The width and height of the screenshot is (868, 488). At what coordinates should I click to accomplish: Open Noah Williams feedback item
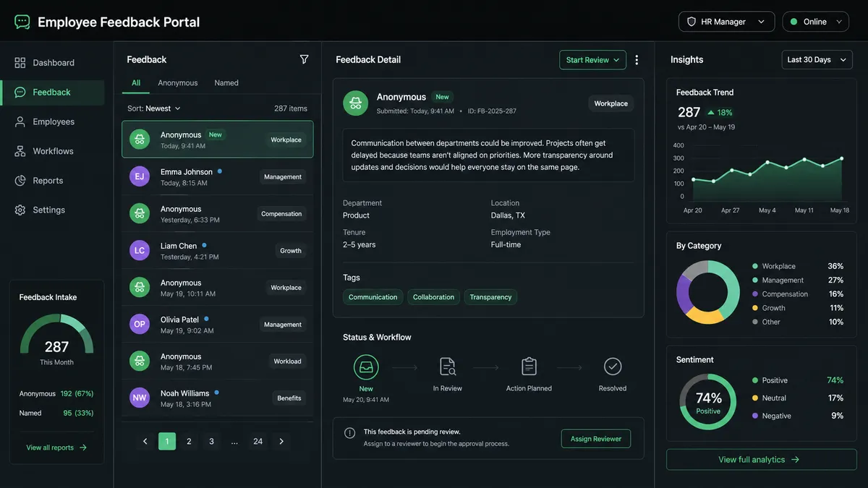[218, 398]
